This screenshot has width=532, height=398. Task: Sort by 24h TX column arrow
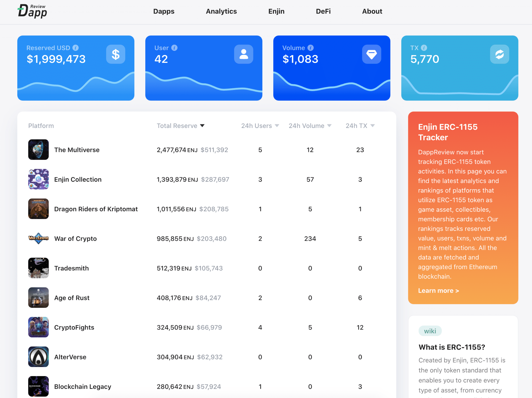(x=373, y=126)
